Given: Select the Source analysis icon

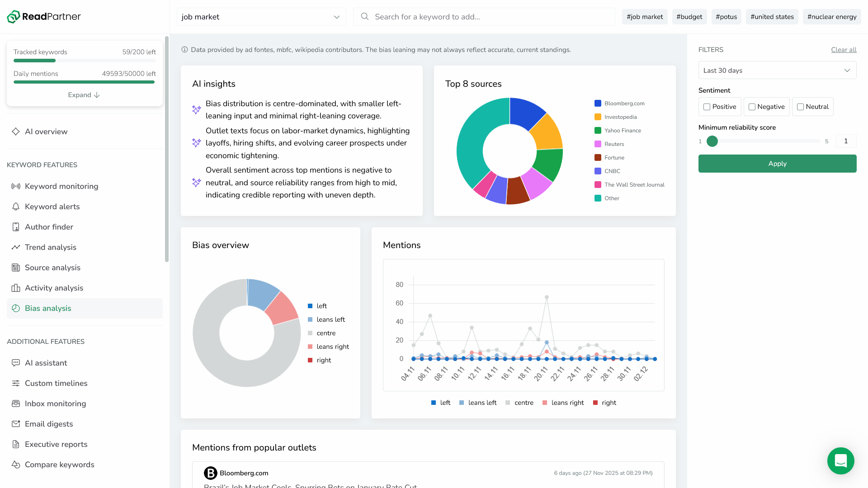Looking at the screenshot, I should click(x=16, y=267).
